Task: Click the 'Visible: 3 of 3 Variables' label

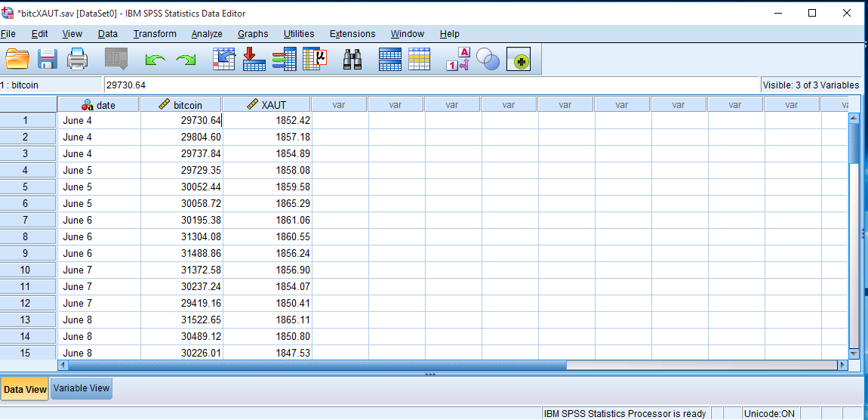Action: click(811, 85)
